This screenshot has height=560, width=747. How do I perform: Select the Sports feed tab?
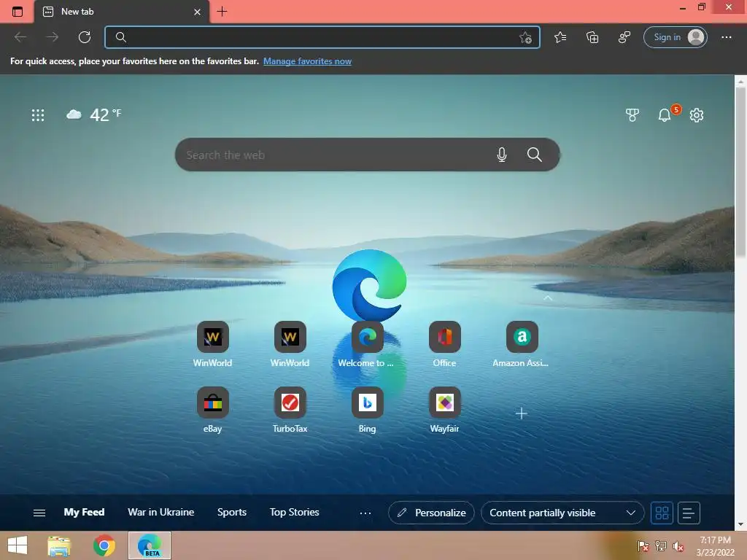(231, 513)
